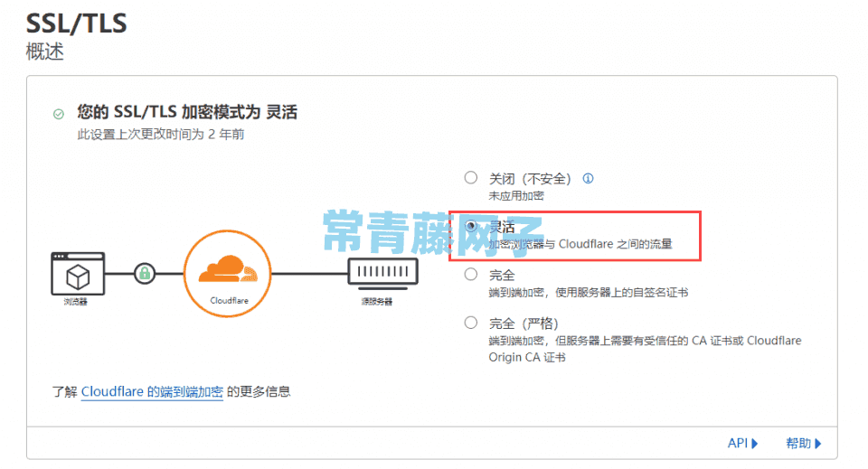
Task: Click the green padlock icon in diagram
Action: 145,273
